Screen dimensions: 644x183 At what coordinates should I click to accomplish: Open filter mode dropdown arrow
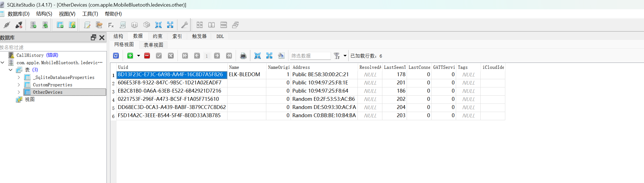click(x=345, y=56)
